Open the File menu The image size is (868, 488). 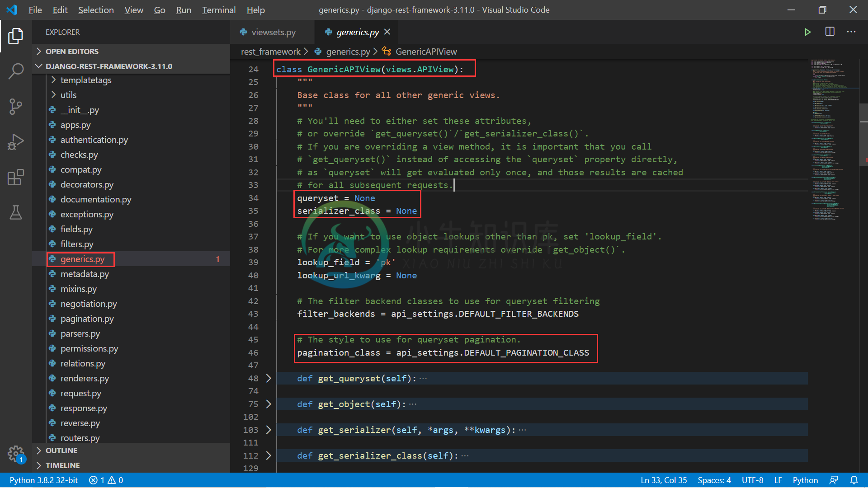tap(35, 9)
